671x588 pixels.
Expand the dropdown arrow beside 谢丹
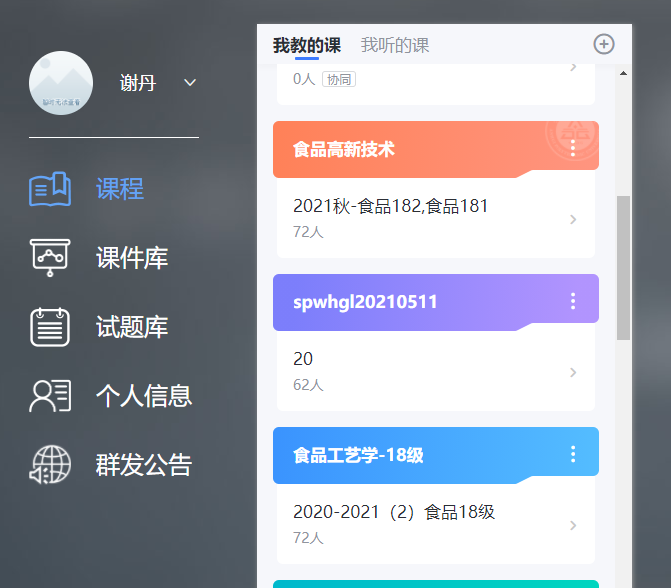(x=190, y=83)
